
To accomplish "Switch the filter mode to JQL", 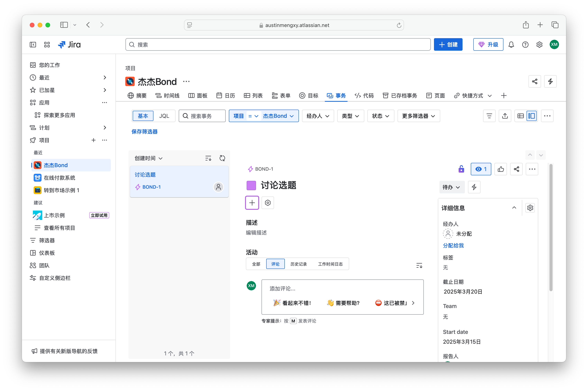I will (164, 116).
